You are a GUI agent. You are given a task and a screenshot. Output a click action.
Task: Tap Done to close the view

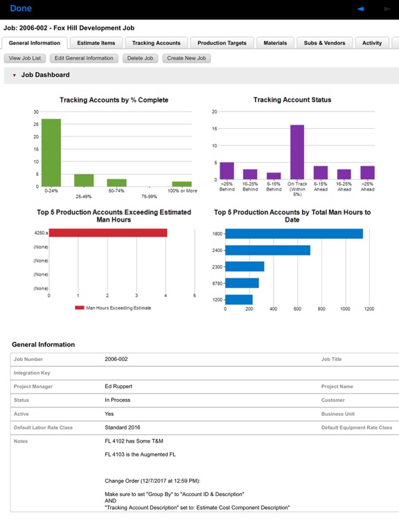(x=21, y=8)
